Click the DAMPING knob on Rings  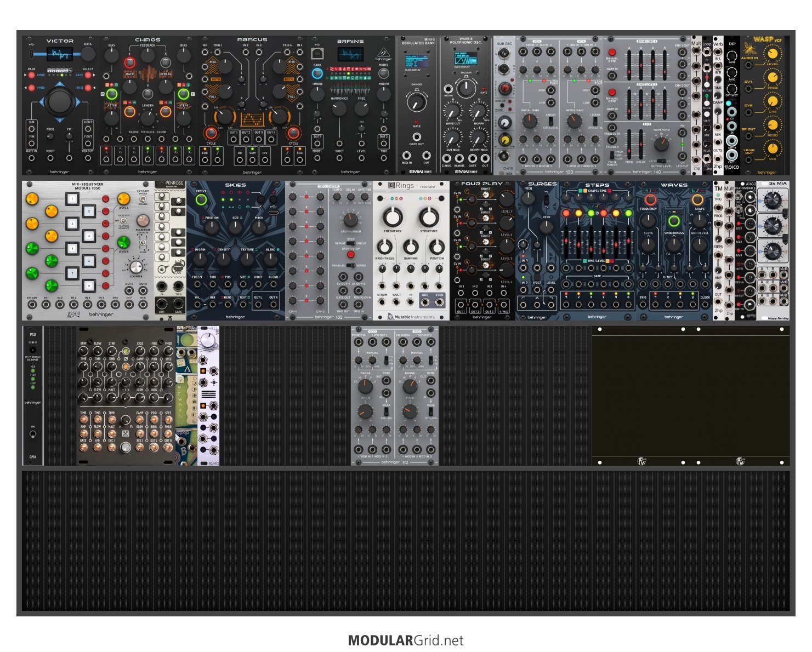coord(411,247)
